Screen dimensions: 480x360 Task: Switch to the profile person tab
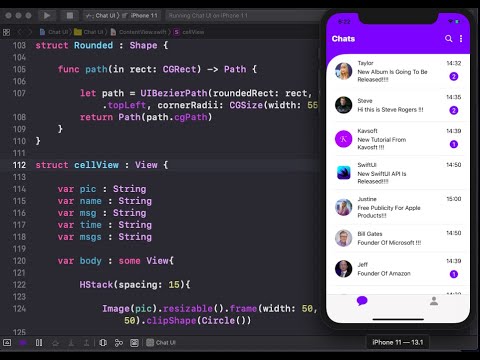434,301
